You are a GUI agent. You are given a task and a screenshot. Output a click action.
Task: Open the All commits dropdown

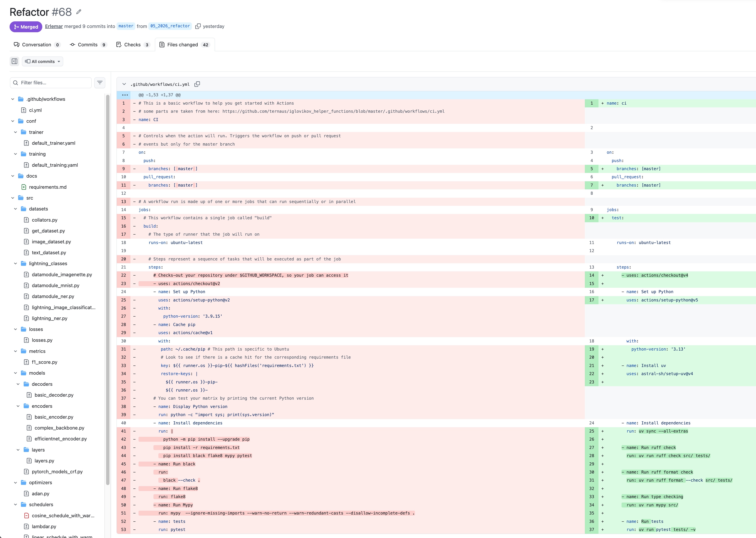[42, 61]
